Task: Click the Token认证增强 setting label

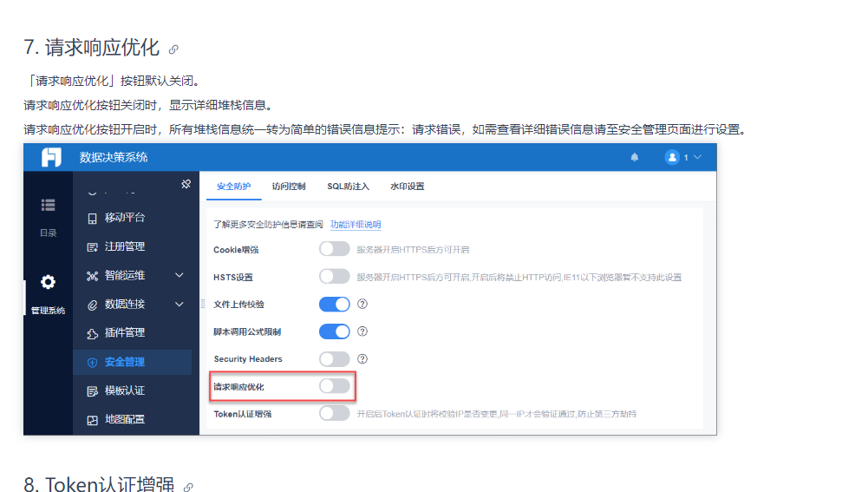Action: click(x=243, y=414)
